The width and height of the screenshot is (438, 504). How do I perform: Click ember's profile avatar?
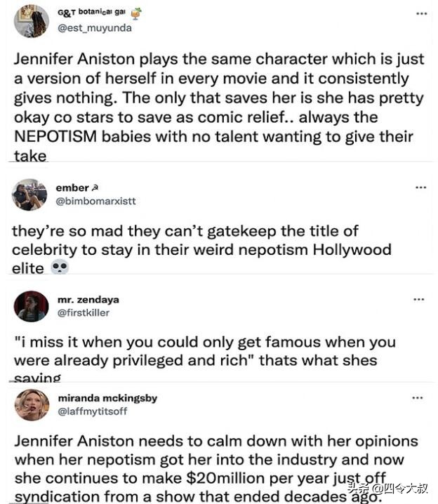click(29, 194)
